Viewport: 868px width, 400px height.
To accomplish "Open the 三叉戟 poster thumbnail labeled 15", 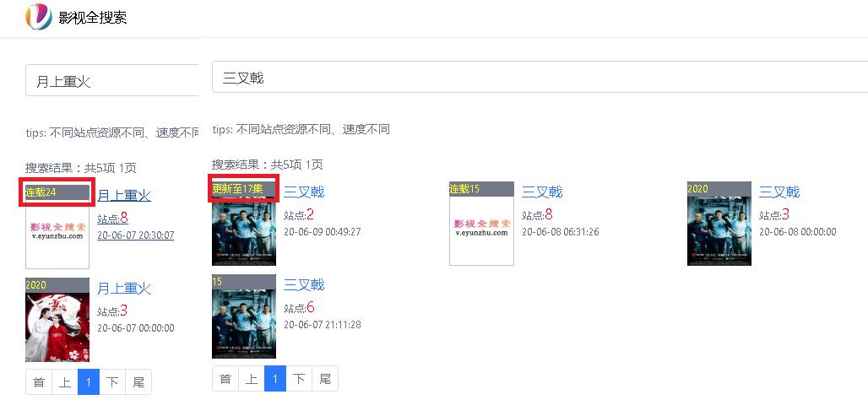I will tap(244, 316).
